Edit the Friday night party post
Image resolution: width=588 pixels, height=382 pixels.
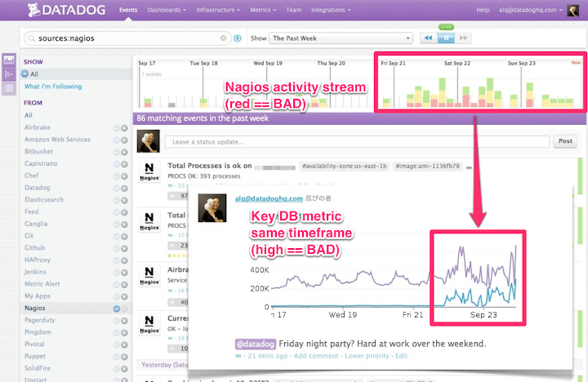[401, 356]
